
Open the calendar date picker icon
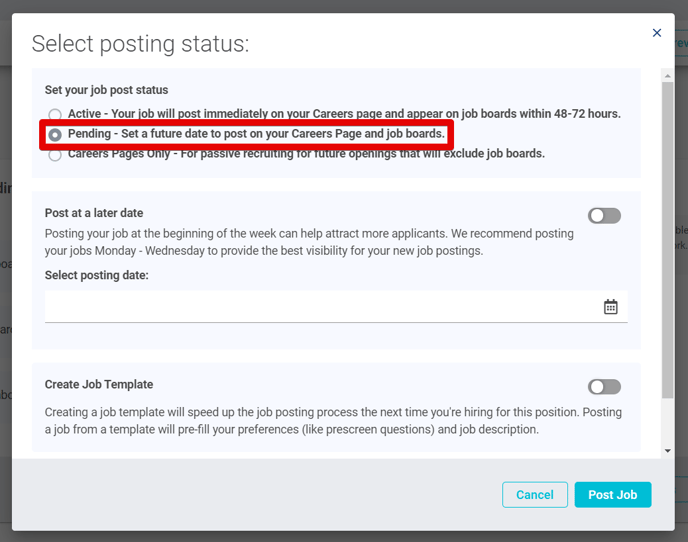coord(610,307)
